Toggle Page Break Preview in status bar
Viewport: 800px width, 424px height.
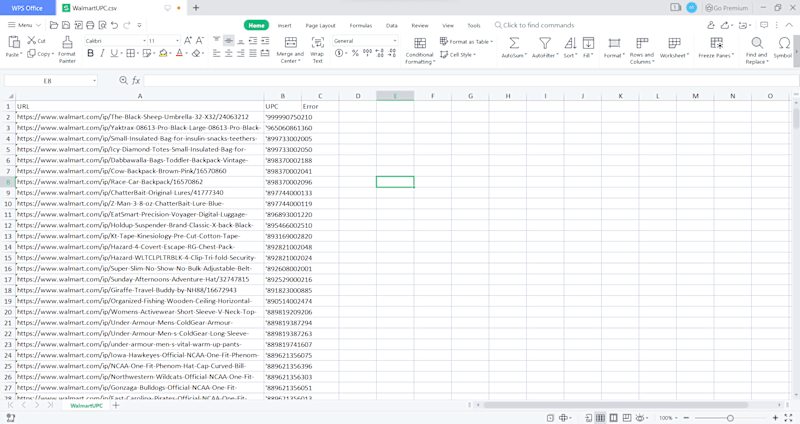627,418
